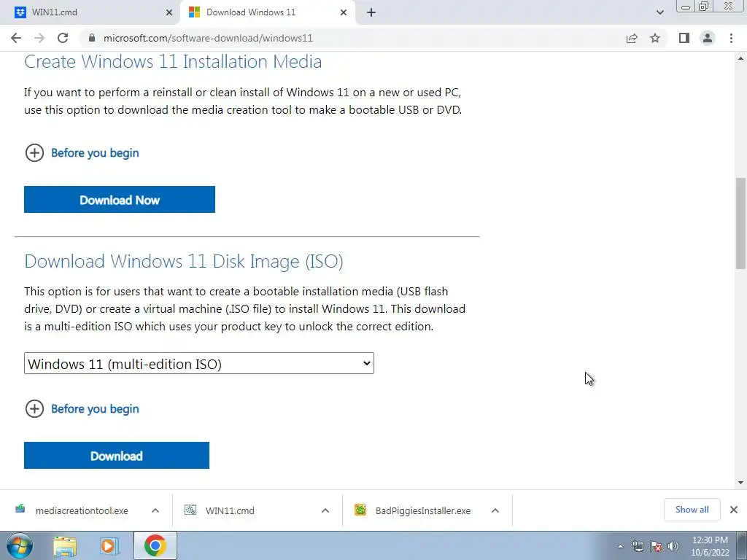The image size is (747, 560).
Task: Restore down the Chrome window
Action: pyautogui.click(x=703, y=7)
